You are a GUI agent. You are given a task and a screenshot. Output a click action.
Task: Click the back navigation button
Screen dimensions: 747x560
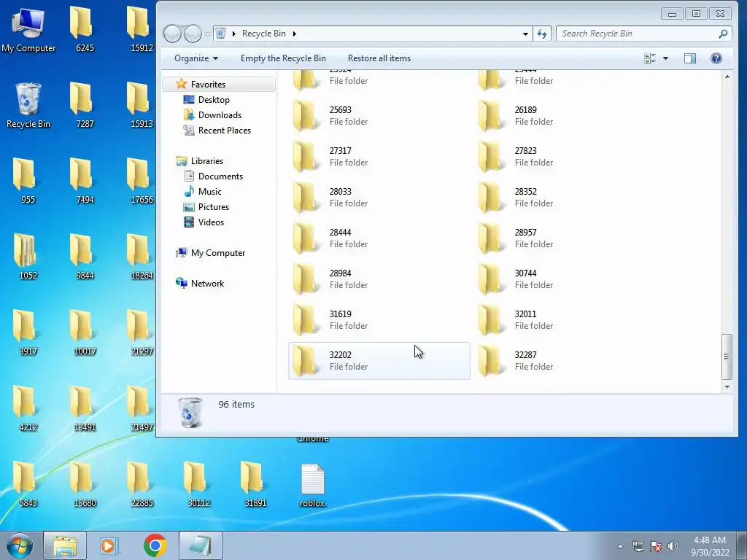coord(172,34)
